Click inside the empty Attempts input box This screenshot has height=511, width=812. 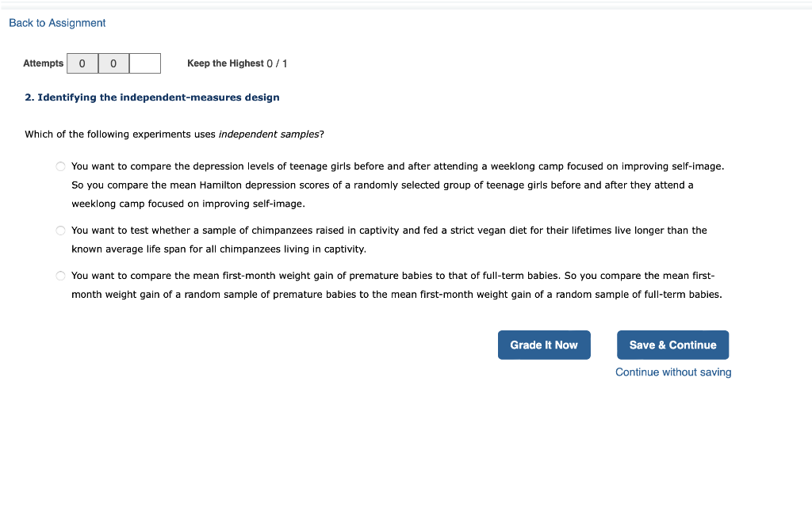coord(144,63)
